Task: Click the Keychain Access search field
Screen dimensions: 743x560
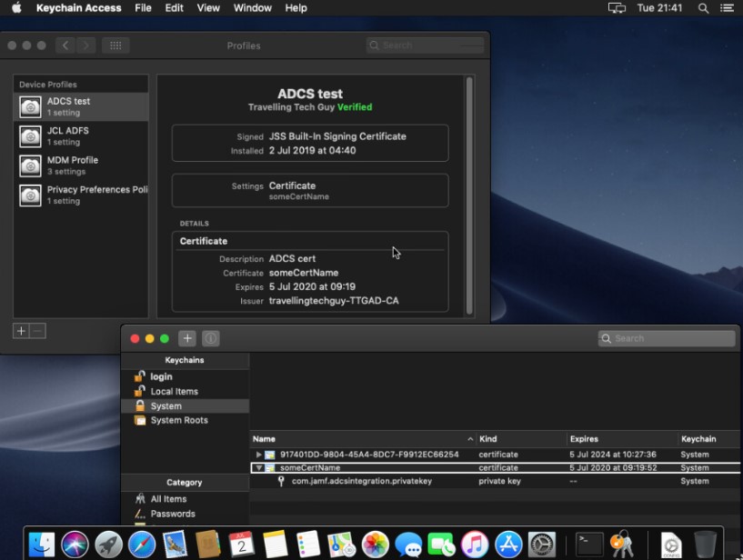Action: [x=667, y=338]
